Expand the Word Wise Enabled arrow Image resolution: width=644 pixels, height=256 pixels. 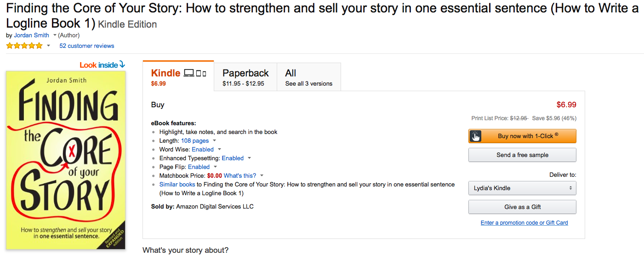pyautogui.click(x=219, y=150)
